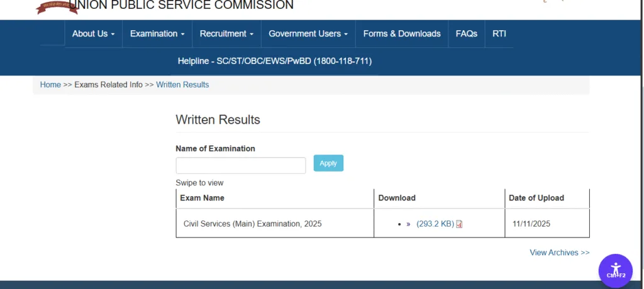Screen dimensions: 644x289
Task: Open the FAQs menu item
Action: [466, 34]
